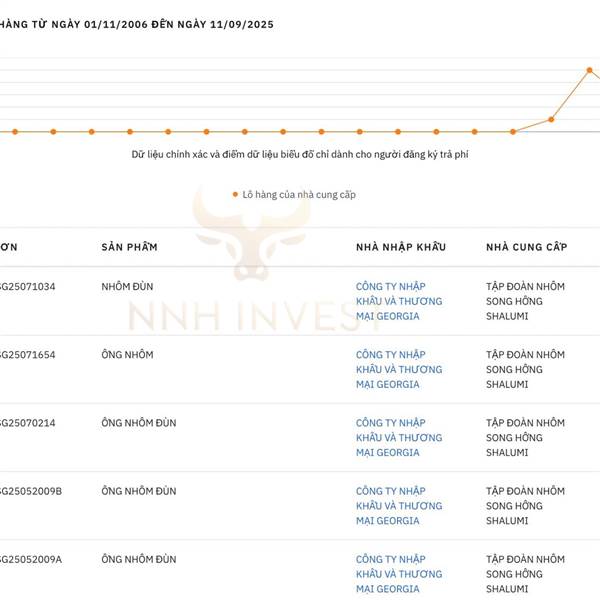600x600 pixels.
Task: Click the 'NHÀ NHẬP KHẨU' column header
Action: pyautogui.click(x=401, y=247)
